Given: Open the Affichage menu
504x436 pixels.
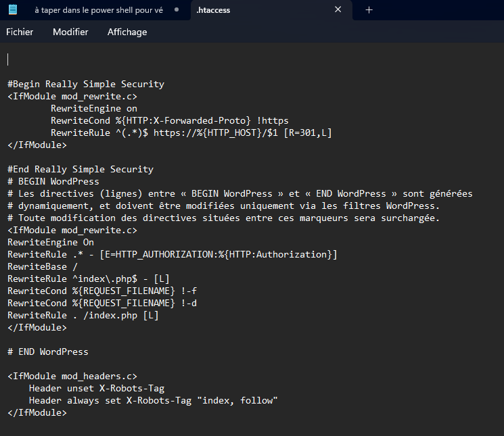Looking at the screenshot, I should (127, 32).
